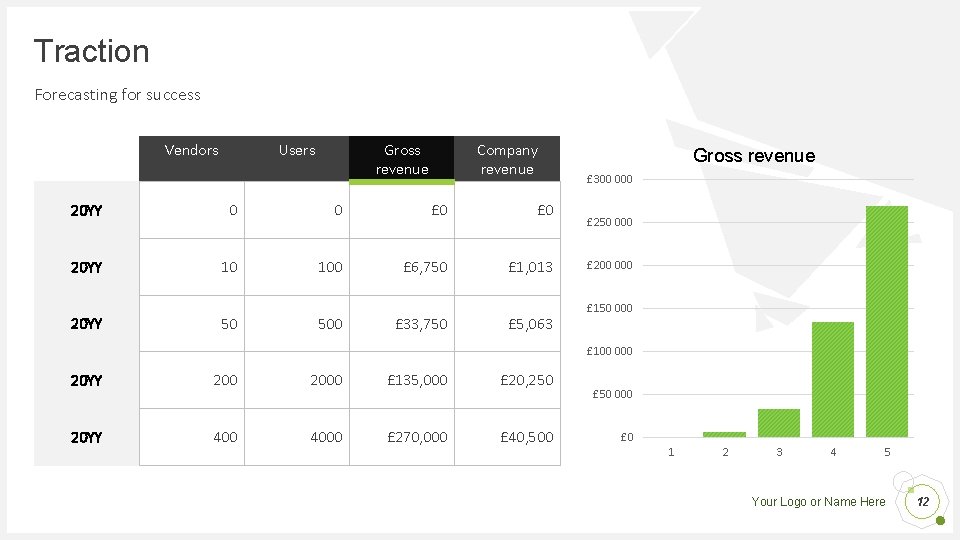Image resolution: width=960 pixels, height=540 pixels.
Task: Click the Gross revenue chart title
Action: (754, 155)
